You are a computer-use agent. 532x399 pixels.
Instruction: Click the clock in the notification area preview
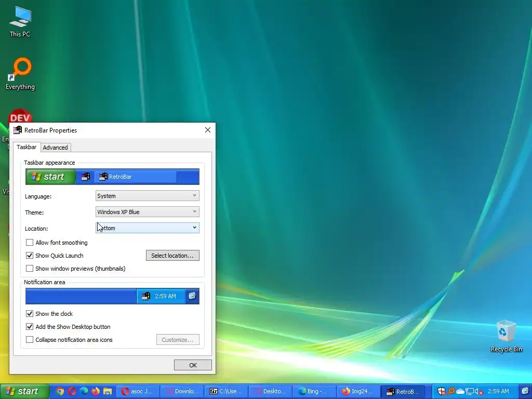pos(166,296)
